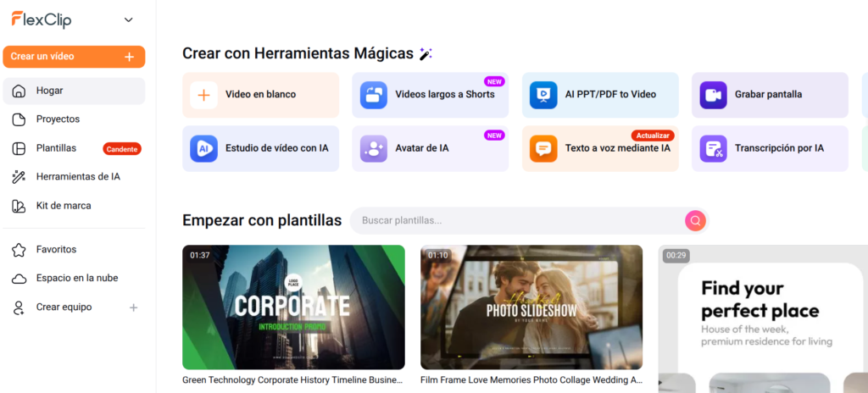The image size is (868, 393).
Task: Open Estudio de vídeo con IA
Action: pyautogui.click(x=261, y=148)
